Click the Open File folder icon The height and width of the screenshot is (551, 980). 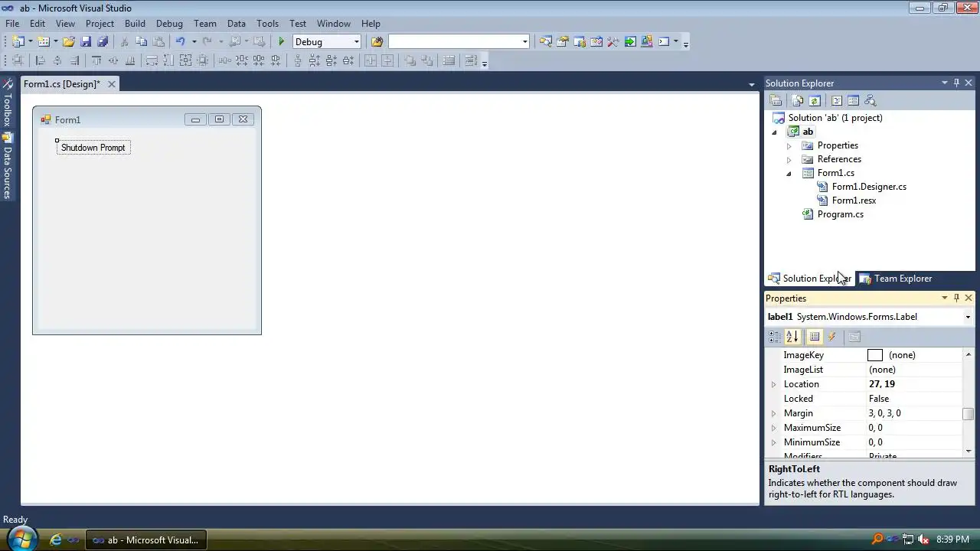pyautogui.click(x=69, y=41)
